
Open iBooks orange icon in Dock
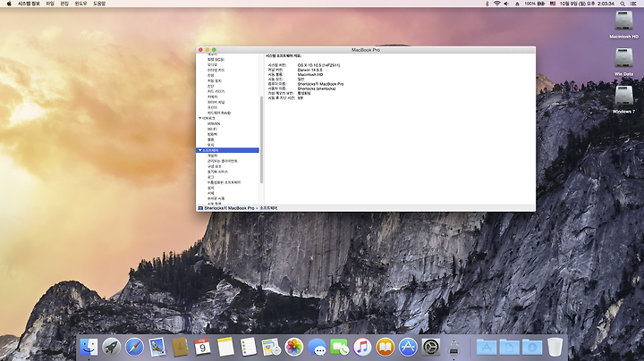pos(386,347)
